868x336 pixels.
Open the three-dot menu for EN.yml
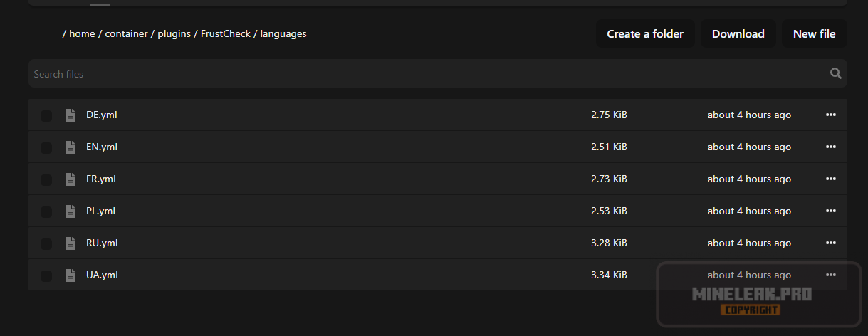point(830,147)
